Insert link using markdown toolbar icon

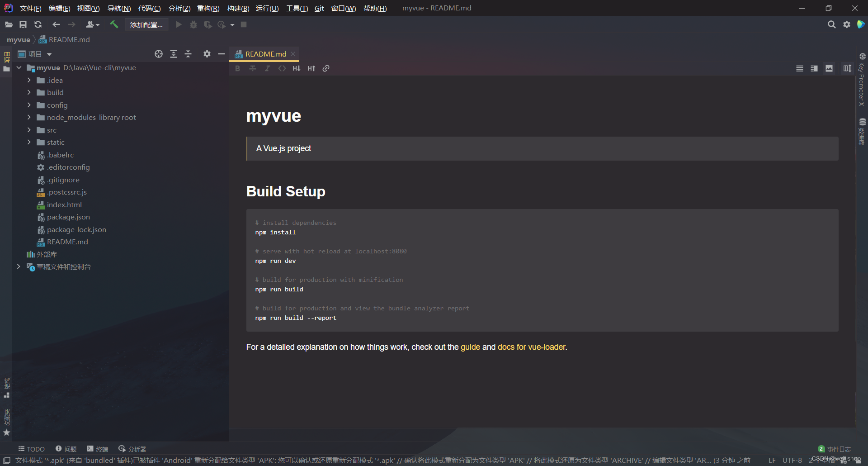326,68
